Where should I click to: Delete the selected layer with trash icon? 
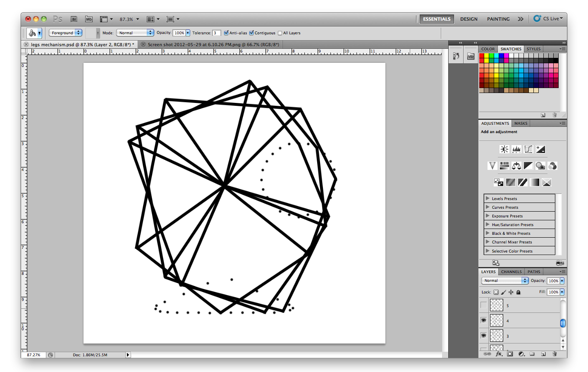pyautogui.click(x=555, y=354)
